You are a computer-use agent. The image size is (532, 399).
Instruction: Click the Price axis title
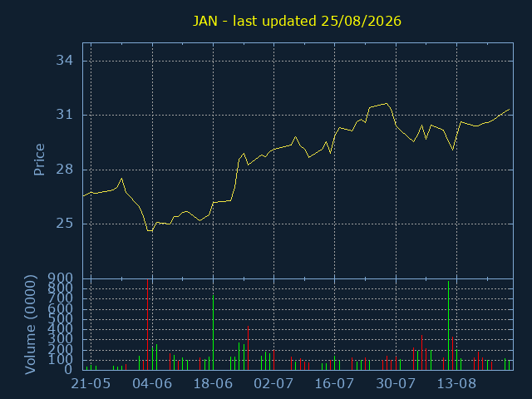(x=39, y=160)
